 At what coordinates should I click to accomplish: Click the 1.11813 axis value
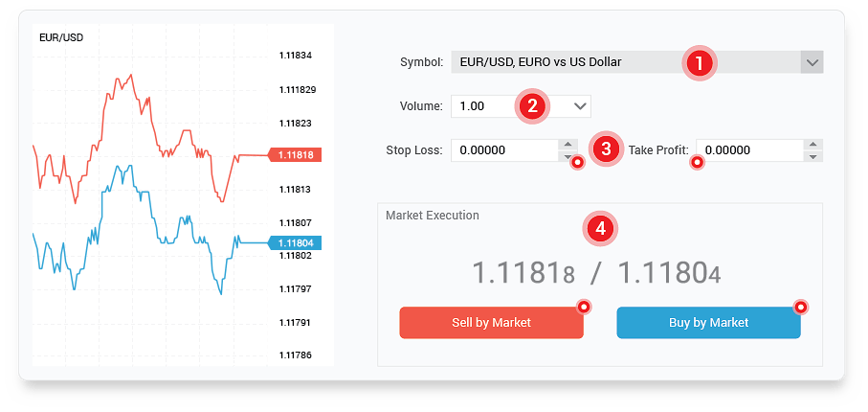click(296, 189)
